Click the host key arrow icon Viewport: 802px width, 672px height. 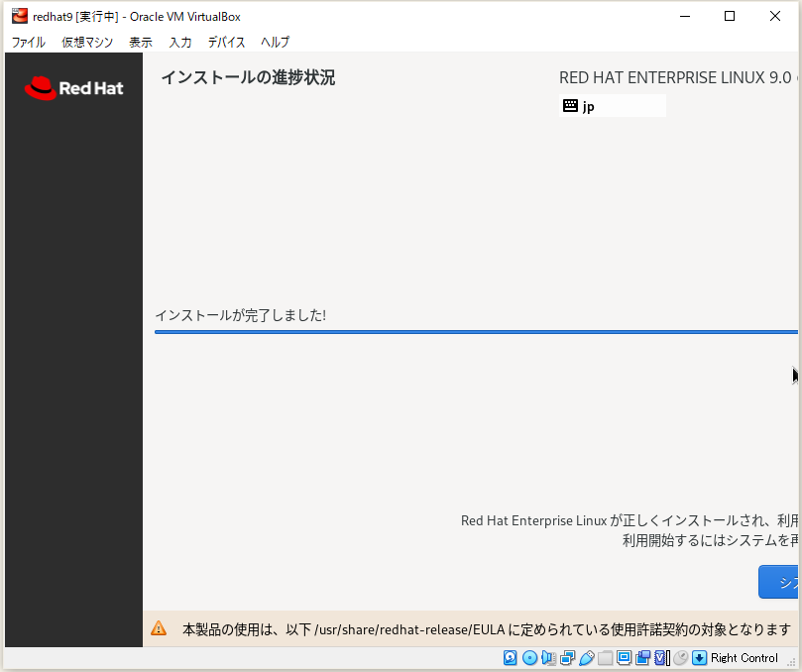(x=699, y=658)
